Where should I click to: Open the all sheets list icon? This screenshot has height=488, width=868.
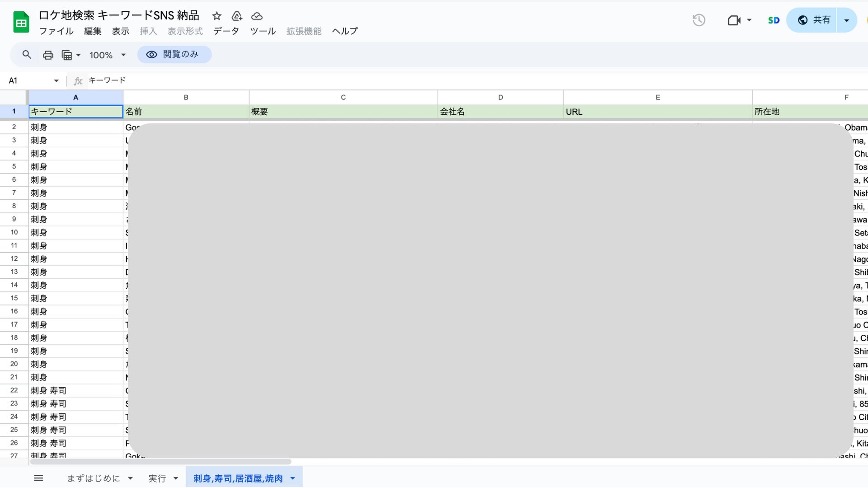click(x=38, y=478)
